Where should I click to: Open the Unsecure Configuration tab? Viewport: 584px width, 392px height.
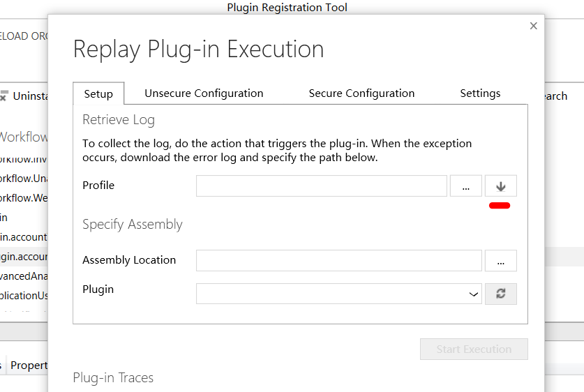[x=204, y=93]
